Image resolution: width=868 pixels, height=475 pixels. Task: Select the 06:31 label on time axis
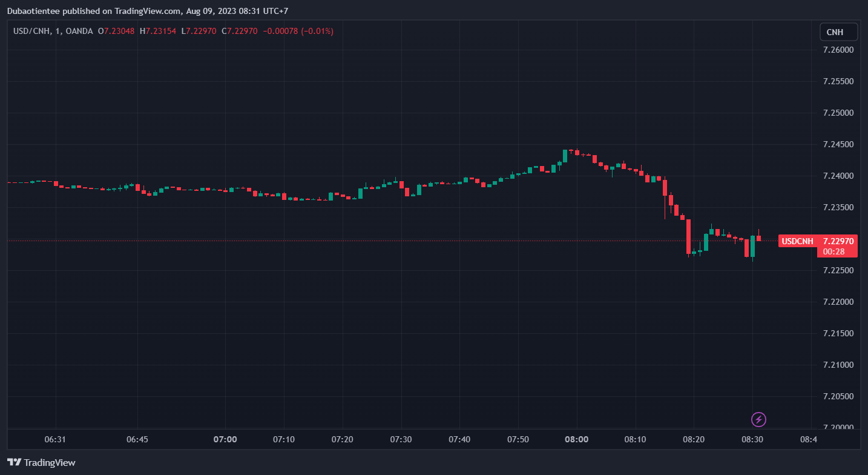pos(55,439)
